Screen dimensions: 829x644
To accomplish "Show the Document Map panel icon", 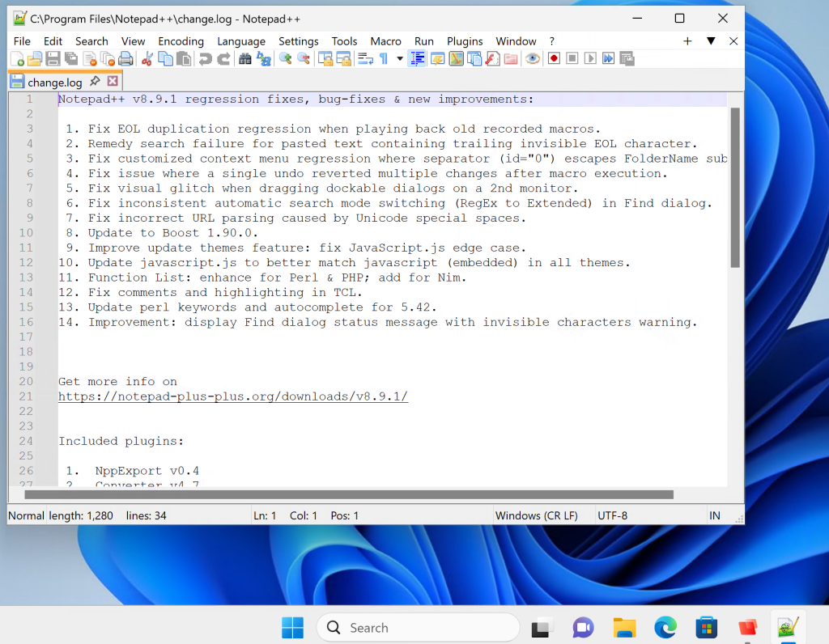I will pyautogui.click(x=457, y=58).
